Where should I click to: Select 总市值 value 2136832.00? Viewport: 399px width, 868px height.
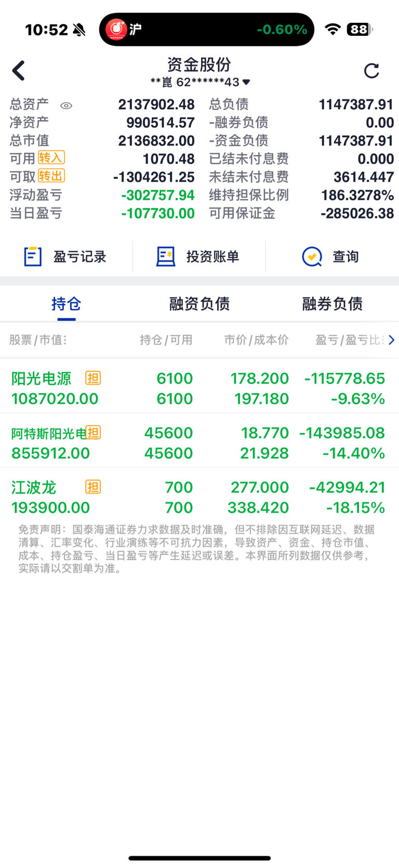(156, 141)
